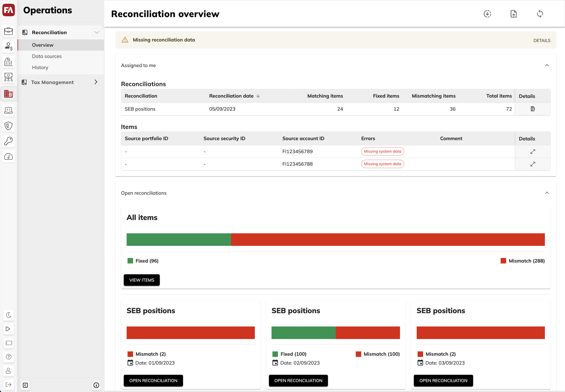Open details for the SEB positions reconciliation row
Viewport: 565px width, 392px height.
click(533, 109)
